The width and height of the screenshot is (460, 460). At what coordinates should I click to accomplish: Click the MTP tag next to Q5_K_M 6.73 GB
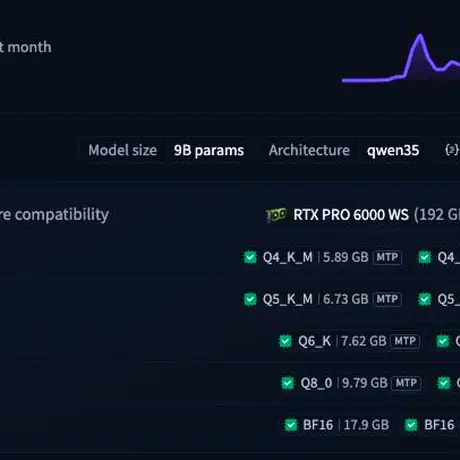pyautogui.click(x=387, y=299)
